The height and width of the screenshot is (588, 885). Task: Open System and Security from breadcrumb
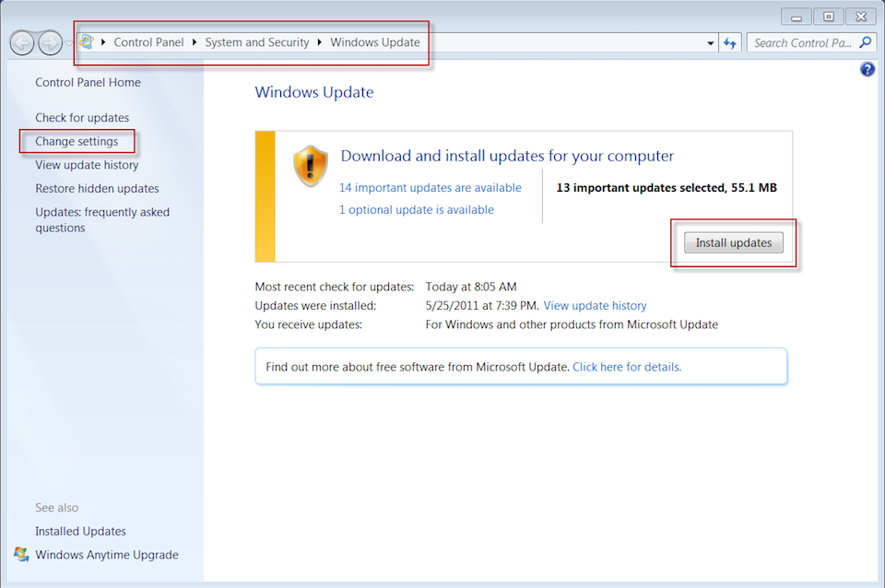coord(257,41)
